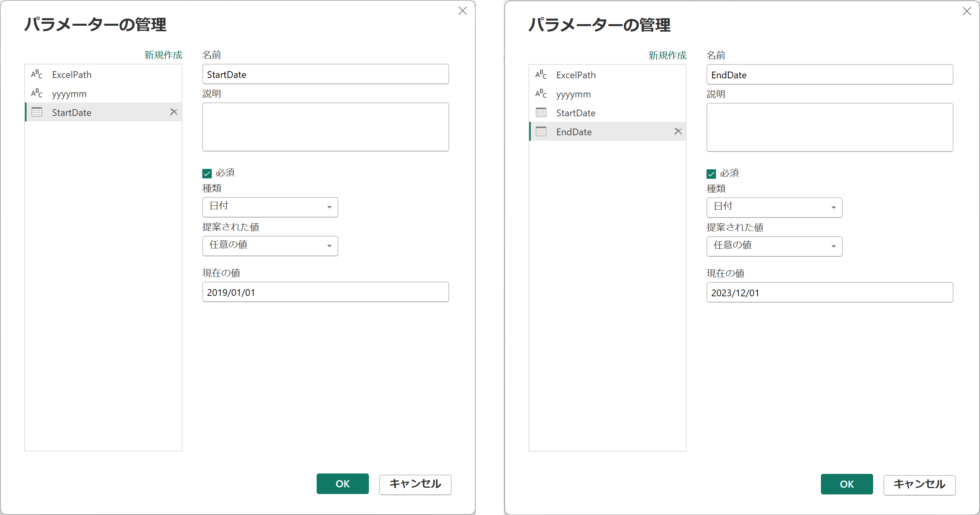The height and width of the screenshot is (515, 980).
Task: Select ExcelPath parameter in right dialog list
Action: pyautogui.click(x=576, y=75)
